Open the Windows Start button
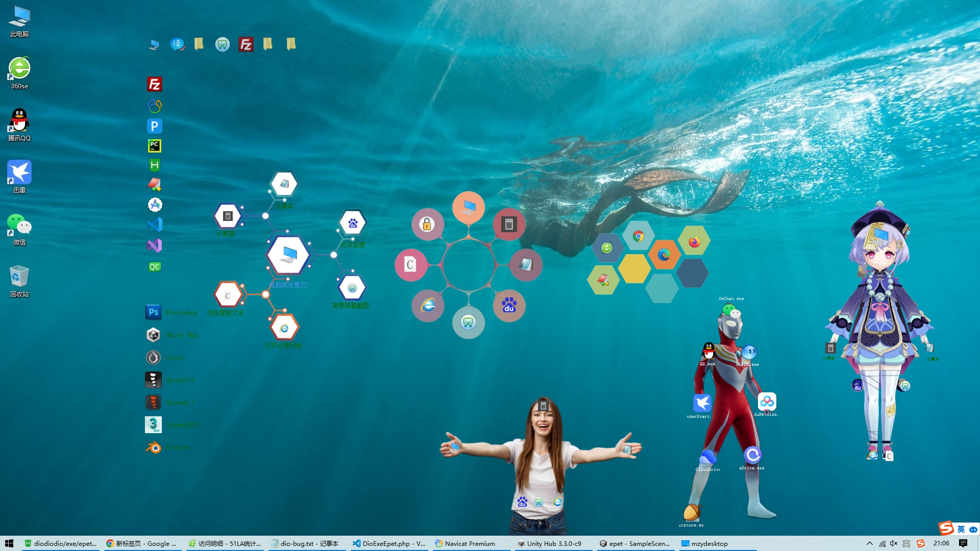Image resolution: width=980 pixels, height=551 pixels. click(x=9, y=543)
